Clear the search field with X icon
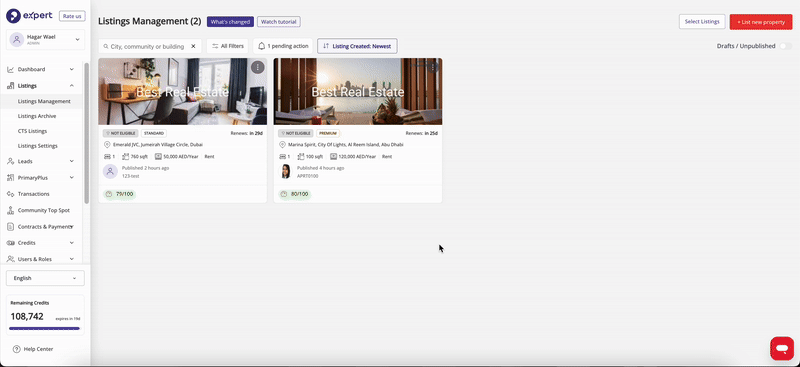 coord(193,46)
